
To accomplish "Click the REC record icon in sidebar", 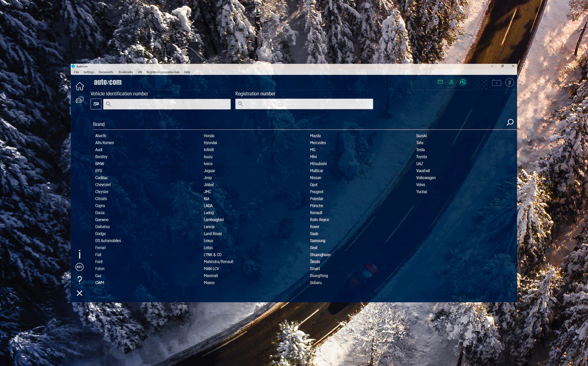I will click(79, 267).
